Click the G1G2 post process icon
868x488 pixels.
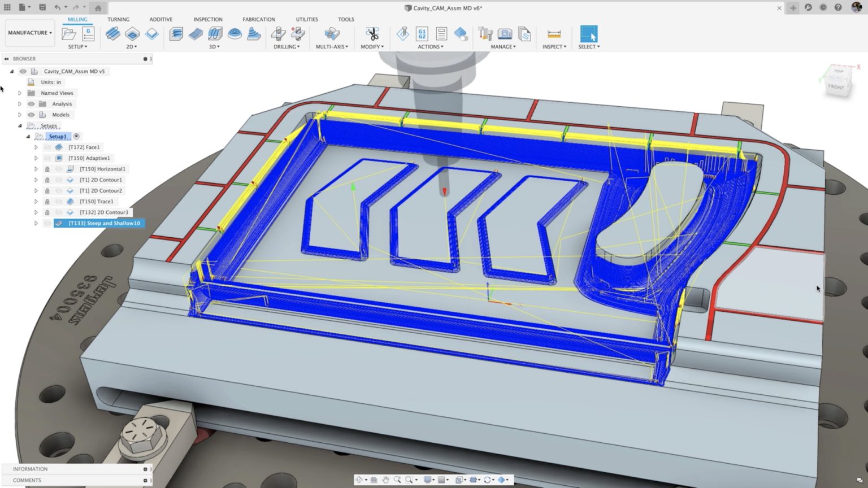point(422,34)
